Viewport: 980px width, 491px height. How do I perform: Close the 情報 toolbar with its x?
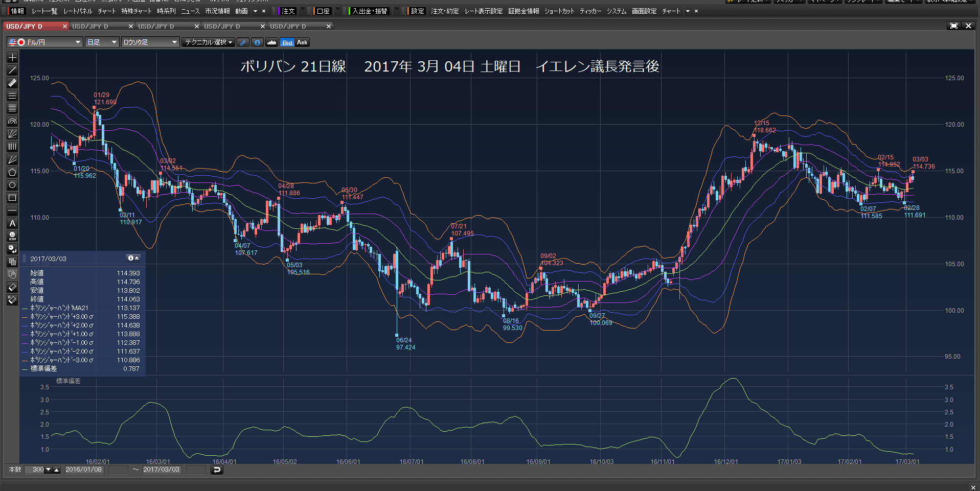tap(264, 11)
